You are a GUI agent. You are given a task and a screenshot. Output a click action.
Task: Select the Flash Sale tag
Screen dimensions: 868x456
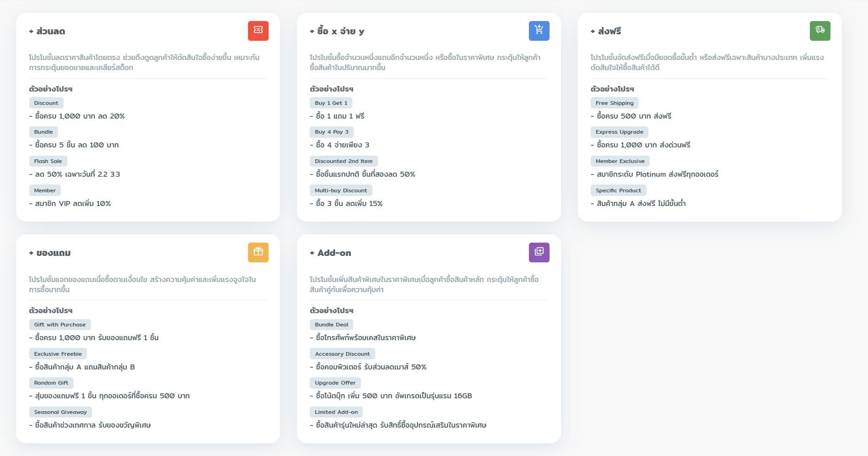point(48,161)
